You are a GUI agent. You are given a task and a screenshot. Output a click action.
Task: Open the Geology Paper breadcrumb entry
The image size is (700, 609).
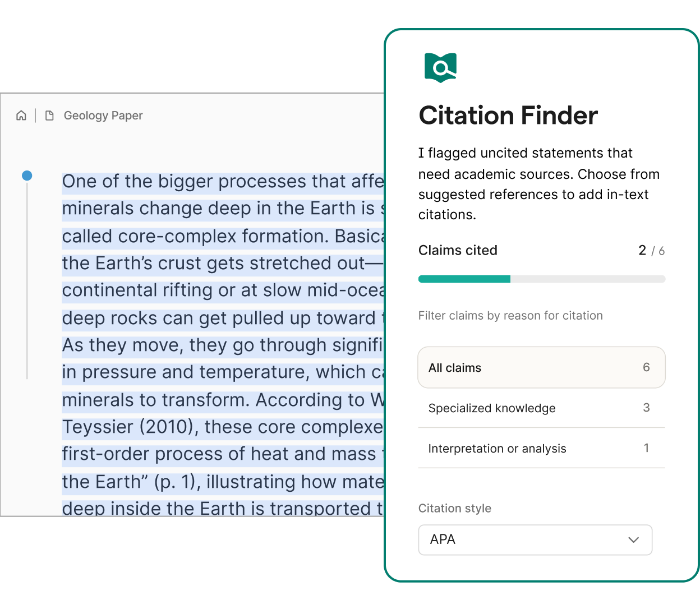point(103,115)
